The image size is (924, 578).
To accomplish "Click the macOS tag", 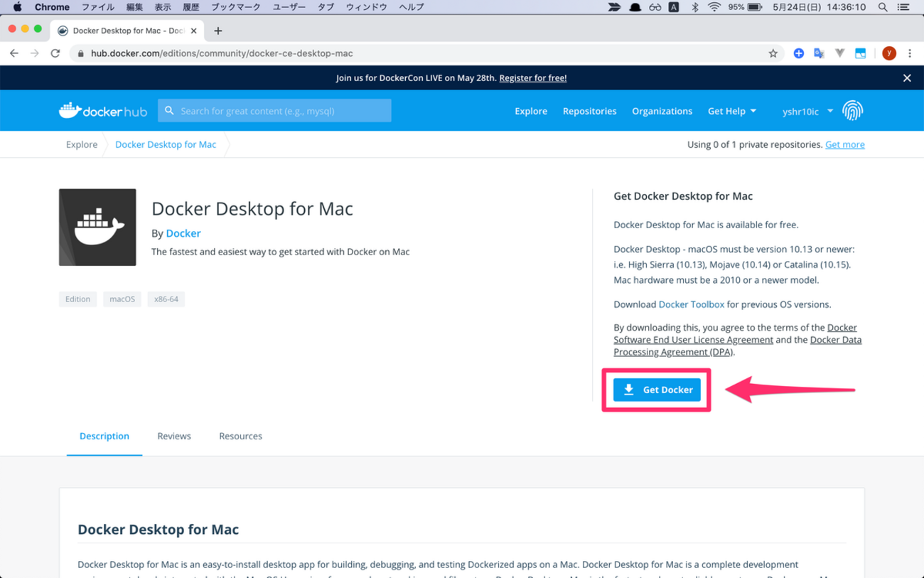I will [x=122, y=299].
